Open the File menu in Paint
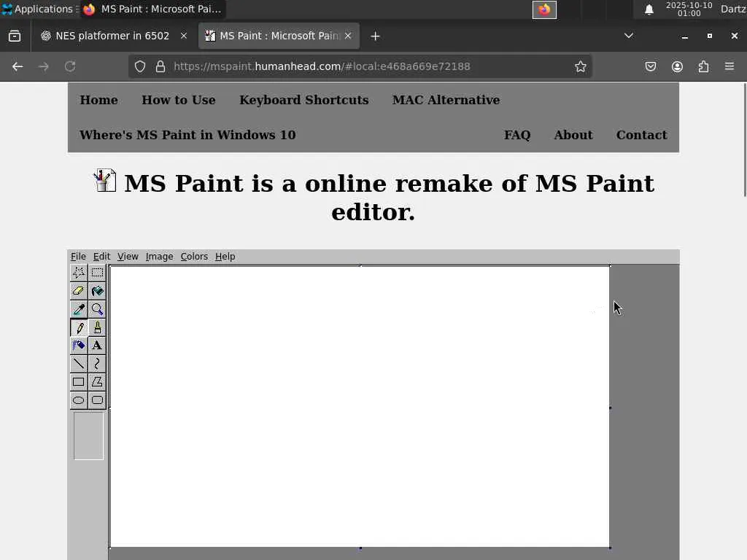This screenshot has height=560, width=747. (x=78, y=257)
